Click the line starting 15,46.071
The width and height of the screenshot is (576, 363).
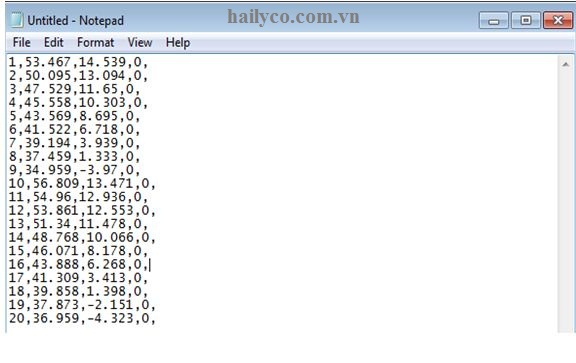click(78, 251)
